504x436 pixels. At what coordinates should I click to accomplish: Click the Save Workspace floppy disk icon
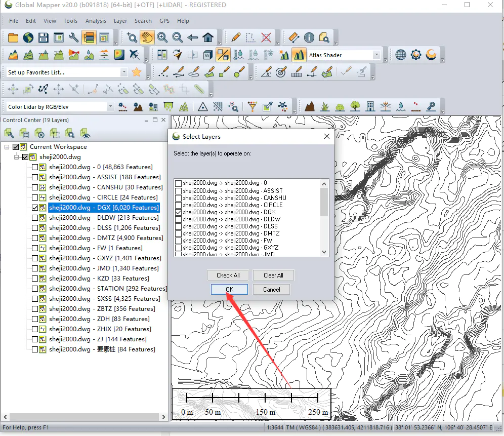coord(44,37)
